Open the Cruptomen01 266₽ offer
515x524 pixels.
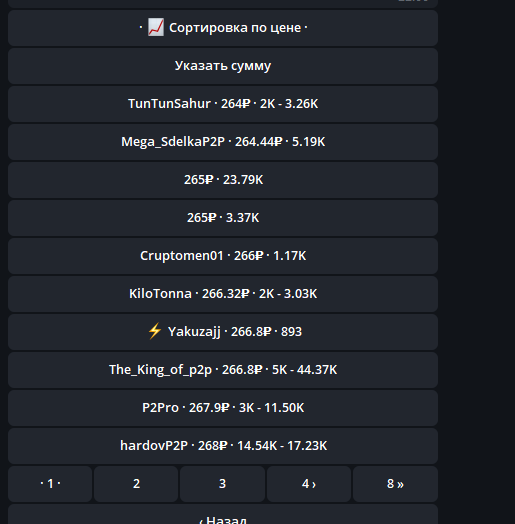(x=223, y=256)
